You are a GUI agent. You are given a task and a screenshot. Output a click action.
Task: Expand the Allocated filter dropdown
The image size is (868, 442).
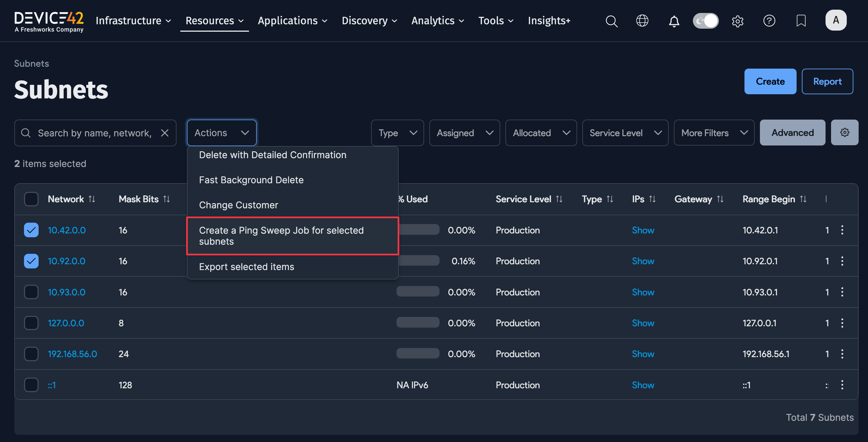tap(541, 133)
